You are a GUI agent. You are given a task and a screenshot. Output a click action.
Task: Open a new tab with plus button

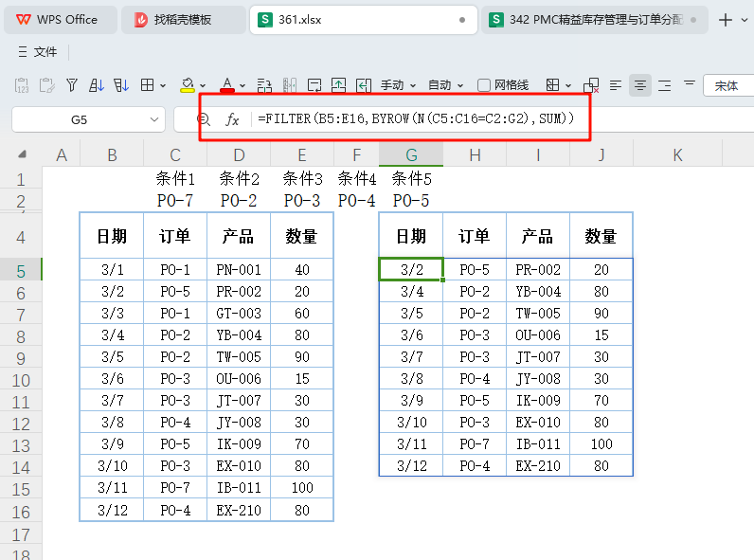coord(726,20)
